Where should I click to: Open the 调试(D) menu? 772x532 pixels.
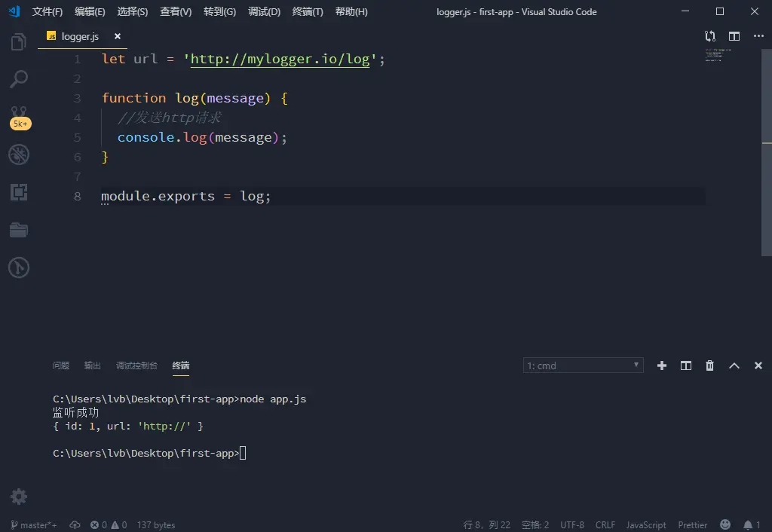[264, 12]
